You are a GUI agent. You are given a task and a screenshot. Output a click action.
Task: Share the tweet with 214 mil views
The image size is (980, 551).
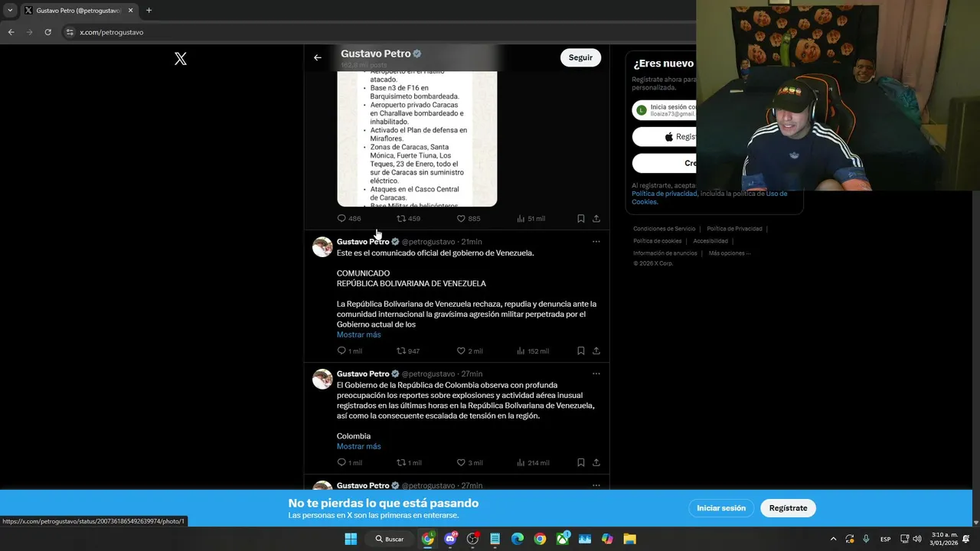(596, 462)
